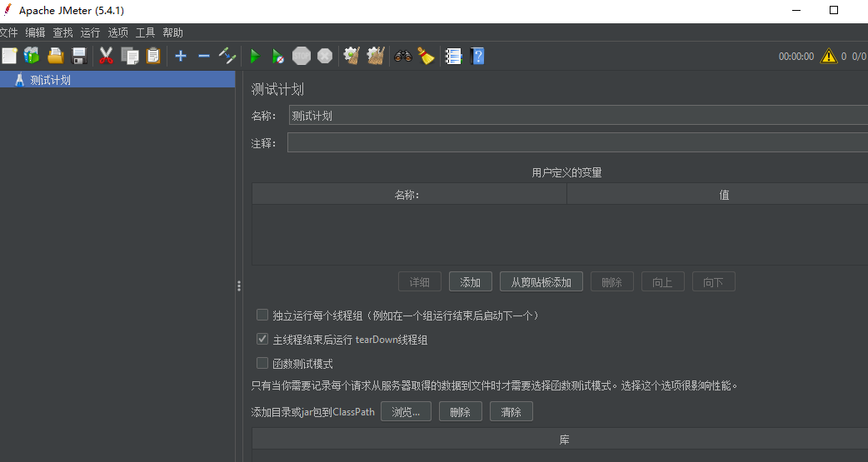Screen dimensions: 868x462
Task: Toggle 主线程结束后运行 tearDown线程组 checkbox
Action: tap(262, 339)
